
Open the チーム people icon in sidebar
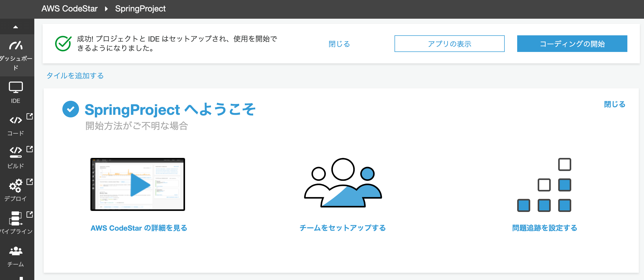point(16,251)
